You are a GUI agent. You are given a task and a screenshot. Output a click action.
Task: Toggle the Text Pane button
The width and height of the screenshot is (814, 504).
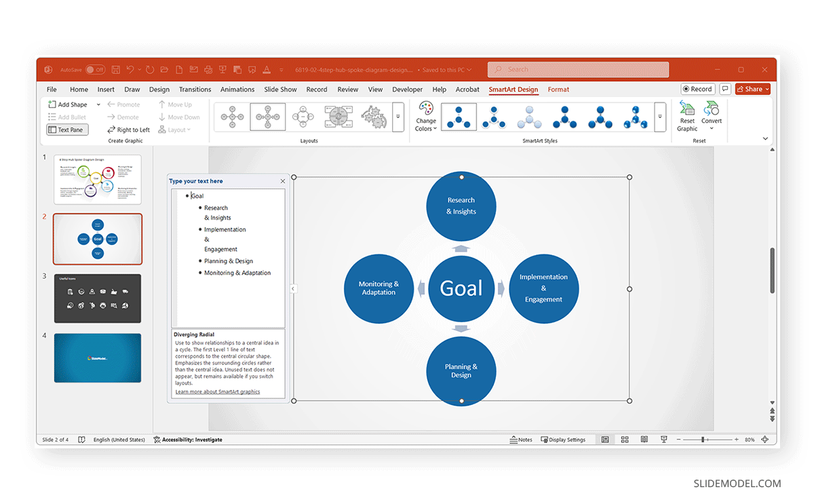click(x=66, y=129)
